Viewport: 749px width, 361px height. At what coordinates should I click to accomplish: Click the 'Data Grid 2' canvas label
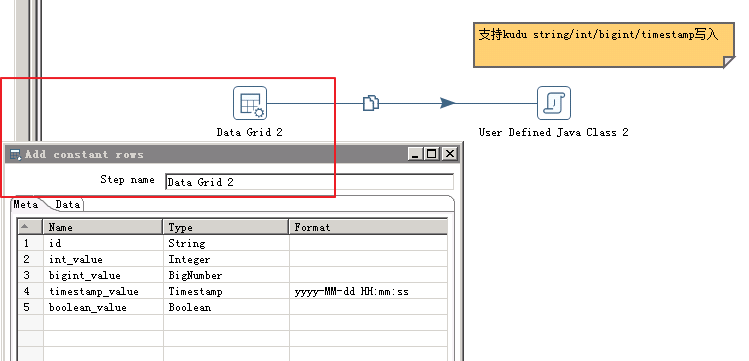click(249, 132)
